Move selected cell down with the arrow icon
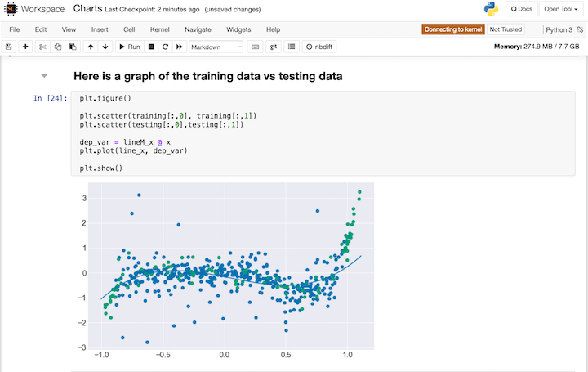The image size is (588, 372). [105, 47]
